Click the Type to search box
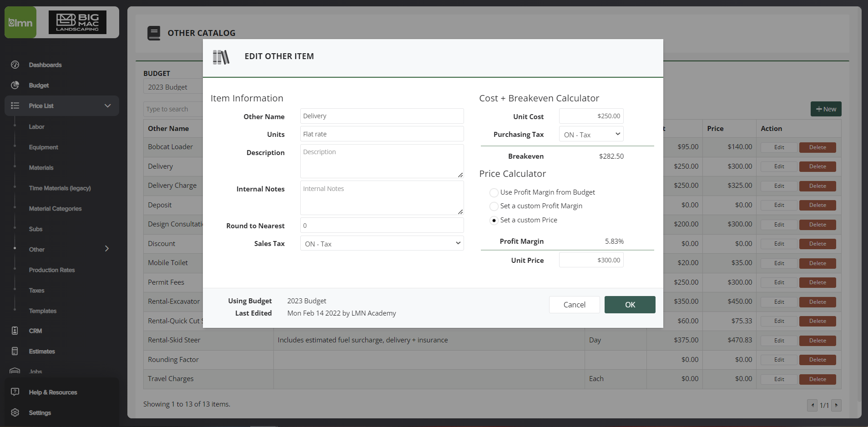The height and width of the screenshot is (427, 868). pos(173,109)
